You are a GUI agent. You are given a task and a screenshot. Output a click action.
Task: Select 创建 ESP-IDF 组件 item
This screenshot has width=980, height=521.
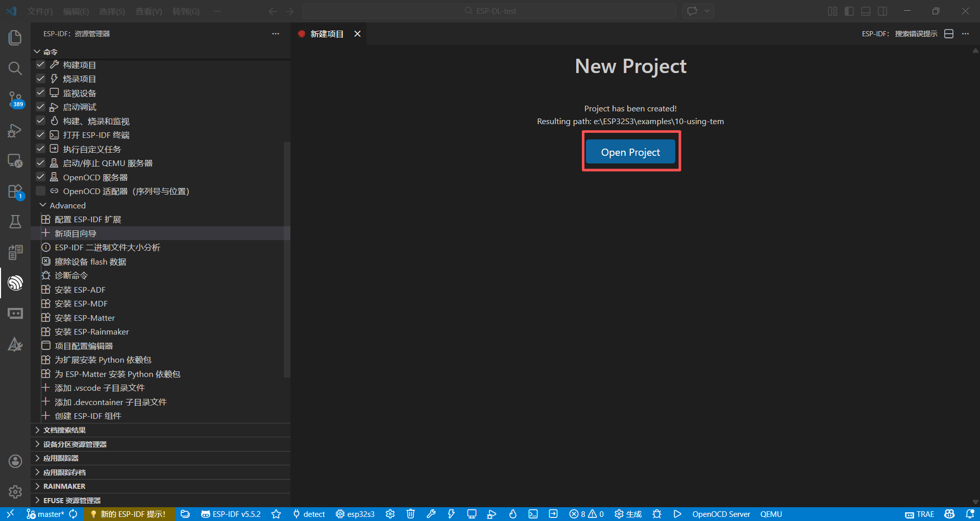[161, 416]
